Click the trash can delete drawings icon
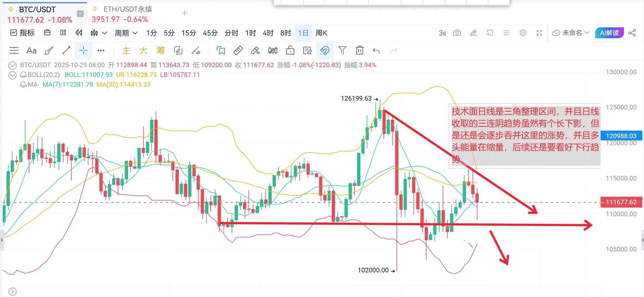The image size is (644, 297). (359, 50)
